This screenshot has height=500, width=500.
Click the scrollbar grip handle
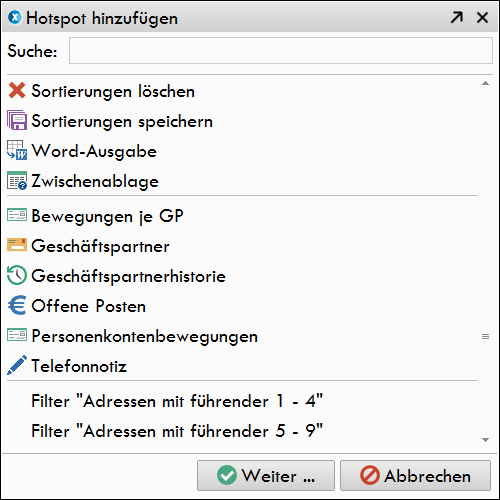tap(485, 337)
